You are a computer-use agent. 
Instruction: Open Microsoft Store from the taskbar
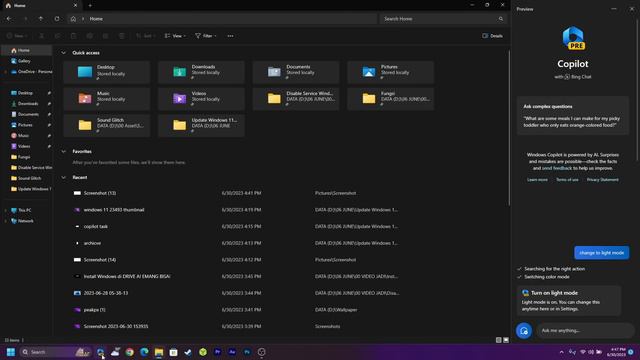tap(173, 352)
